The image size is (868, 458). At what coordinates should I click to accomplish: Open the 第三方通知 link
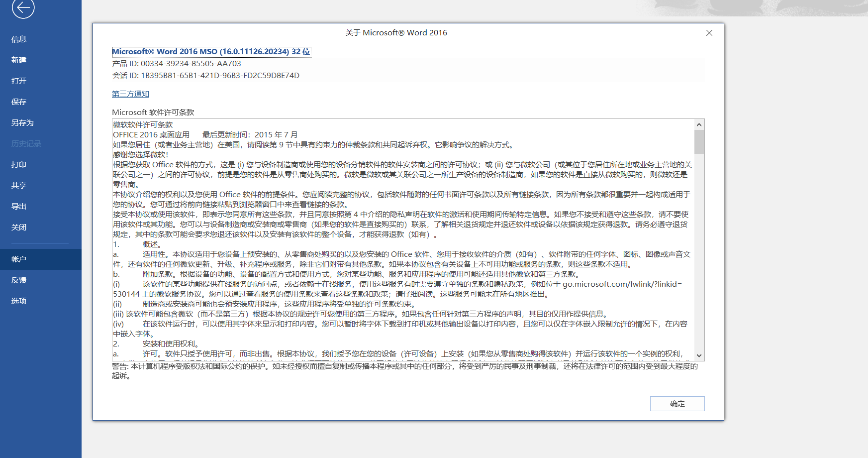click(x=130, y=94)
